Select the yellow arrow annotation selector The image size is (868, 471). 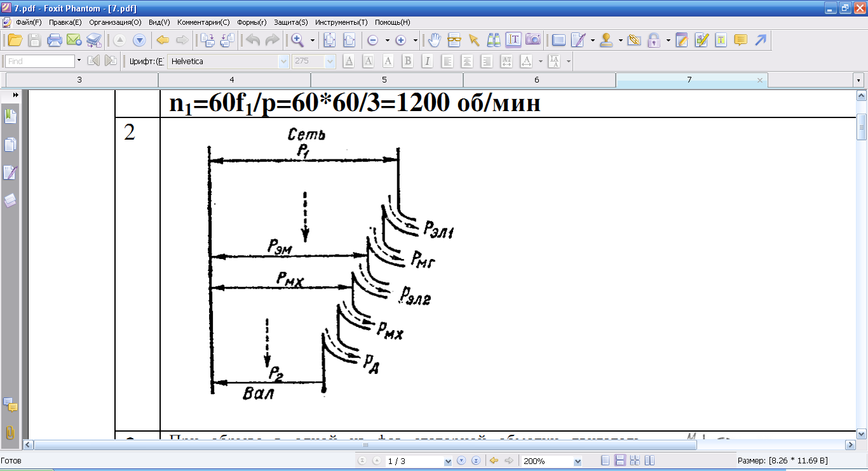point(473,41)
